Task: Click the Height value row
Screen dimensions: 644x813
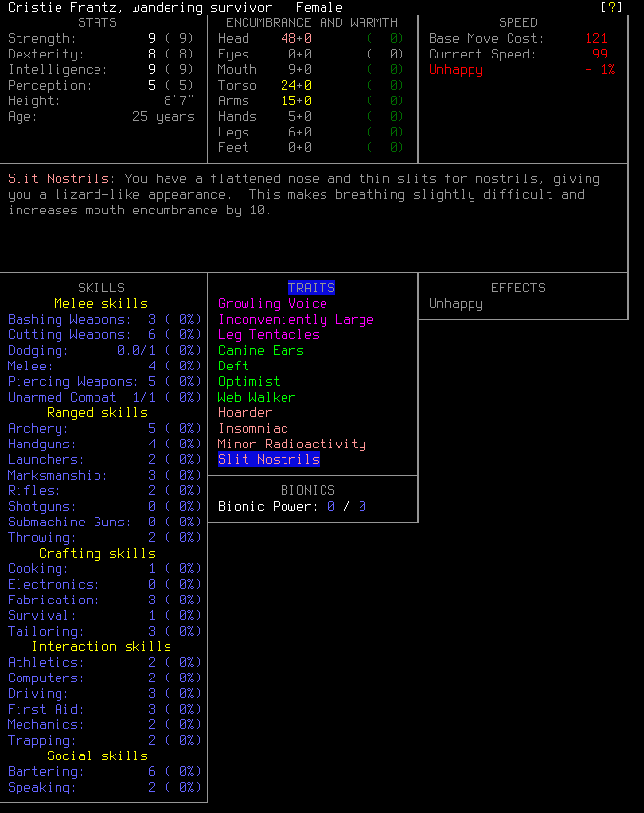Action: click(x=100, y=100)
